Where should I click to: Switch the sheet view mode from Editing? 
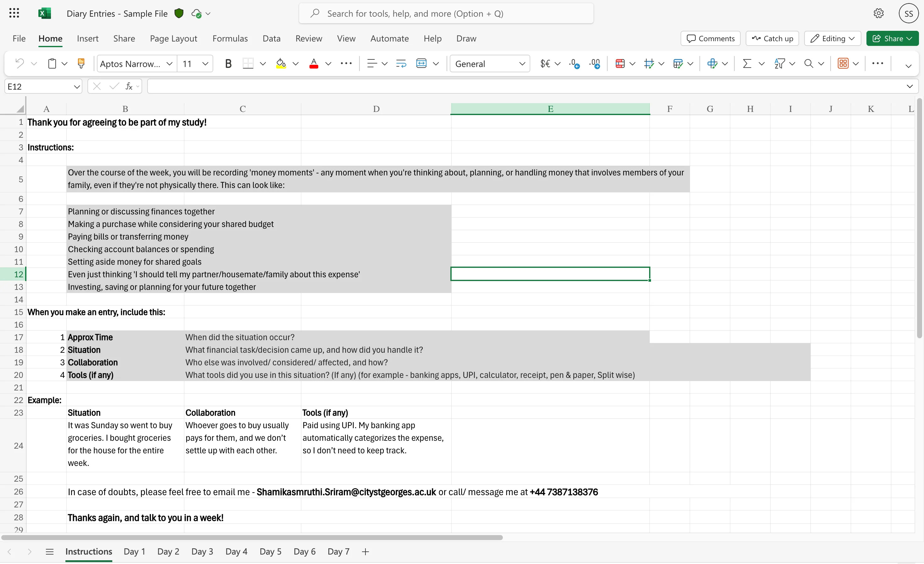[x=832, y=38]
